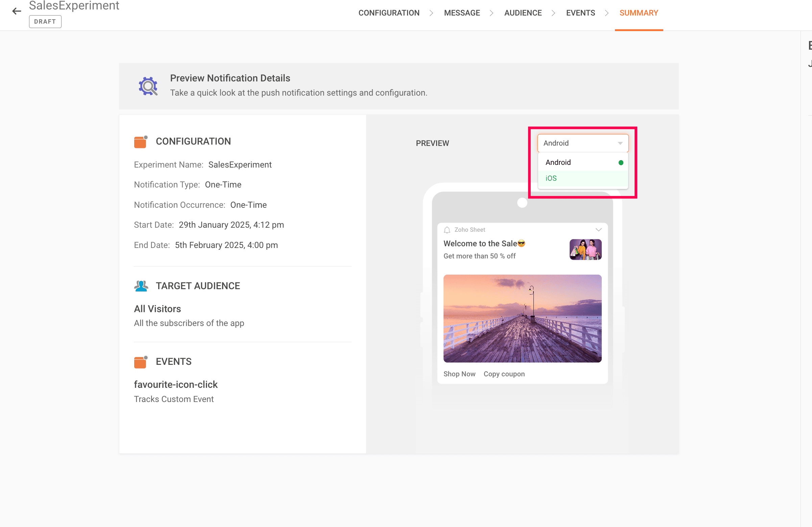Image resolution: width=812 pixels, height=527 pixels.
Task: Click the phone camera dot in preview
Action: click(x=522, y=203)
